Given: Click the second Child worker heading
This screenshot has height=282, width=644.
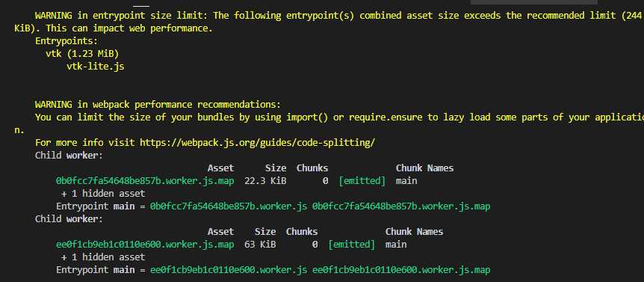Looking at the screenshot, I should 69,219.
